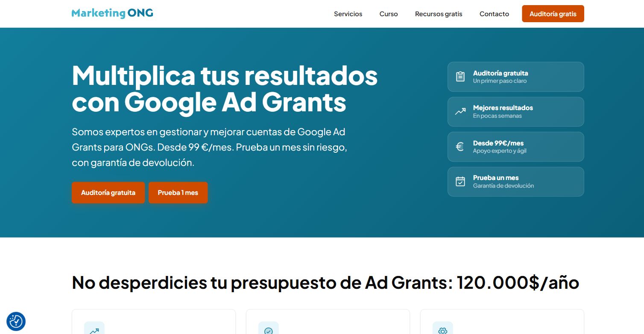Click the trending-up icon in the first lower card
644x334 pixels.
[94, 331]
